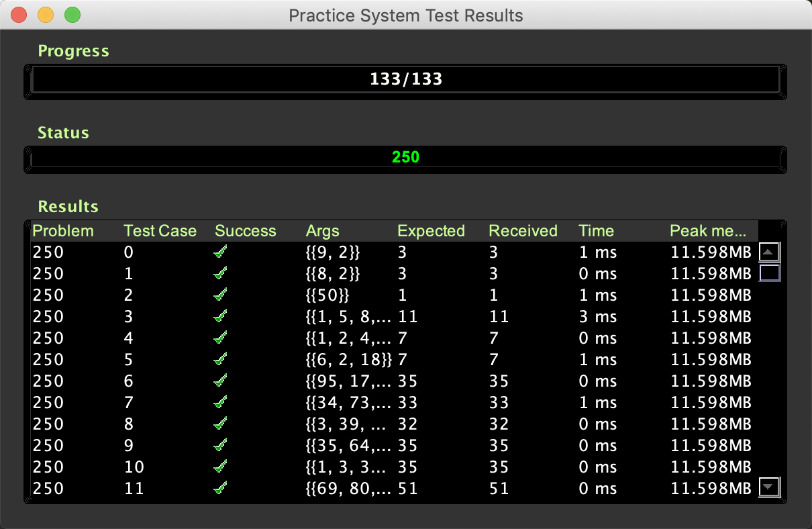Maximize the window with green button
This screenshot has width=812, height=529.
tap(72, 15)
